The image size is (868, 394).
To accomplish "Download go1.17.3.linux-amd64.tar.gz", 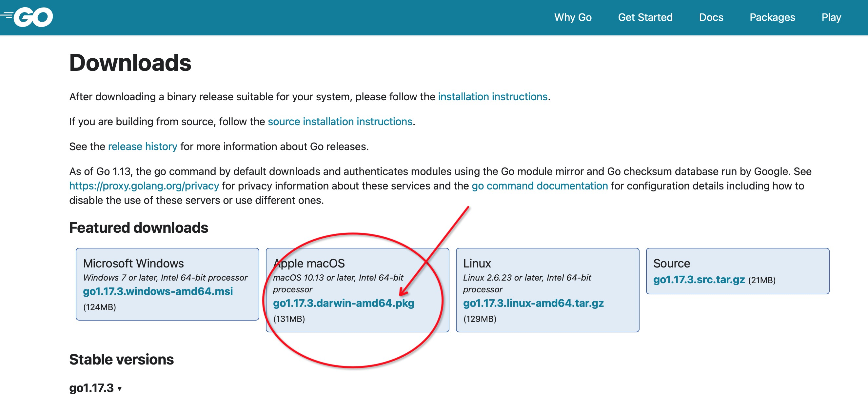I will pos(533,303).
